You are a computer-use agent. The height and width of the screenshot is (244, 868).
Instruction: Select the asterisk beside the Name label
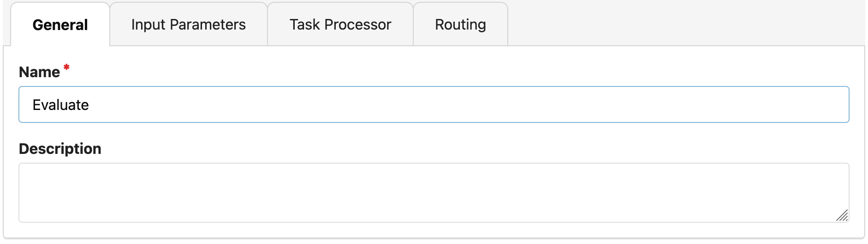pos(66,68)
